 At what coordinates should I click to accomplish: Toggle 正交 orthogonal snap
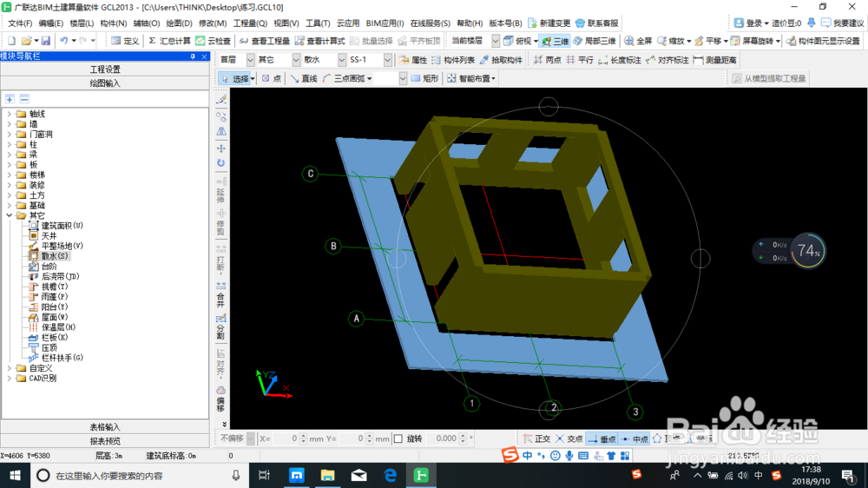pos(536,439)
